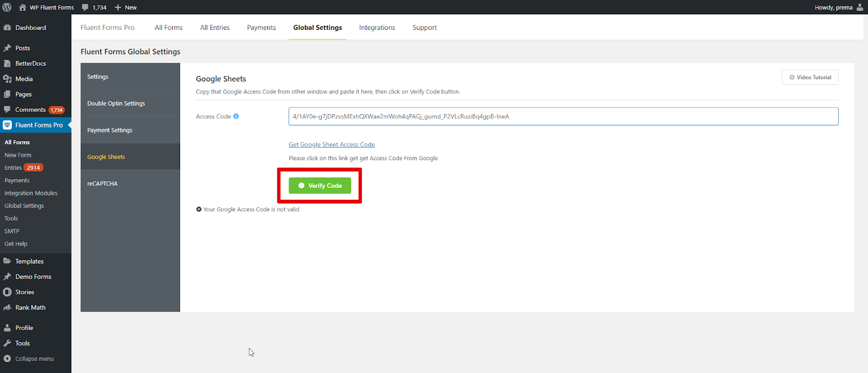868x373 pixels.
Task: Click into the Access Code input field
Action: coord(563,116)
